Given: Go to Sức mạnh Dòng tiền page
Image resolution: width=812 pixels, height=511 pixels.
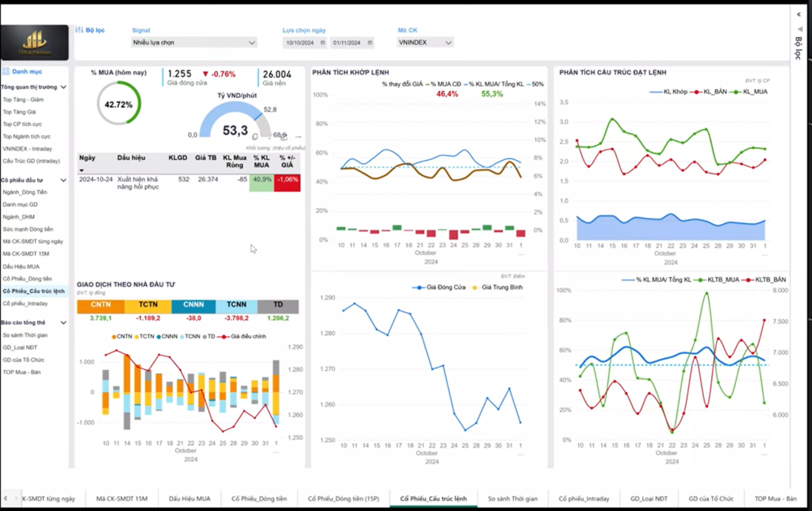Looking at the screenshot, I should 28,229.
